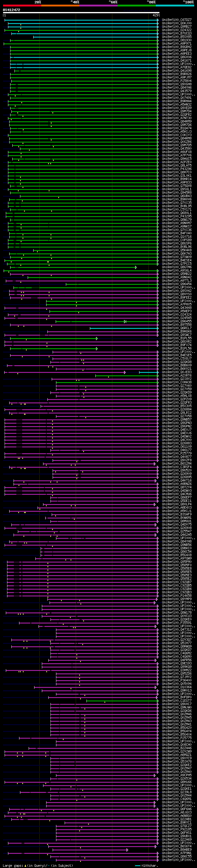Select the UniRef100_C1EGT7 hit label
The width and height of the screenshot is (197, 868).
[x=177, y=700]
